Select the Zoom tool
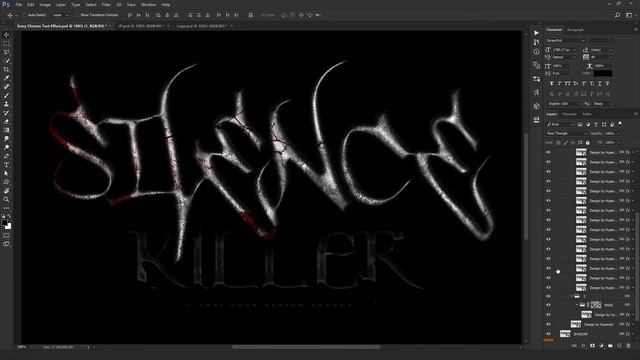The image size is (640, 360). [7, 199]
